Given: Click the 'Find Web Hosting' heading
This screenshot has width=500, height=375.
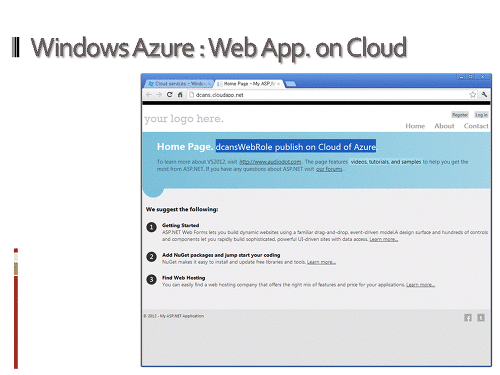Looking at the screenshot, I should (184, 278).
